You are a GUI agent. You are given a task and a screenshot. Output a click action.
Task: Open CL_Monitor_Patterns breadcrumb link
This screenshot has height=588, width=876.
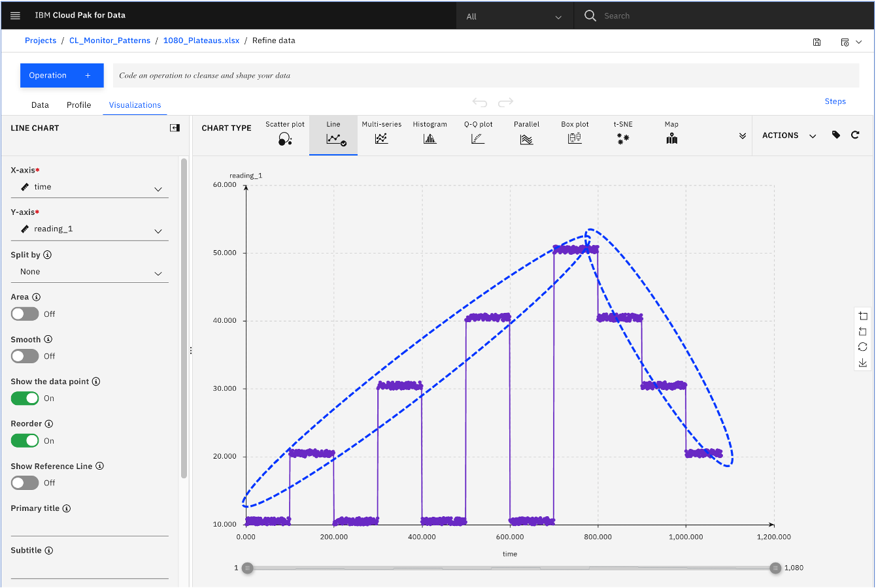tap(110, 41)
